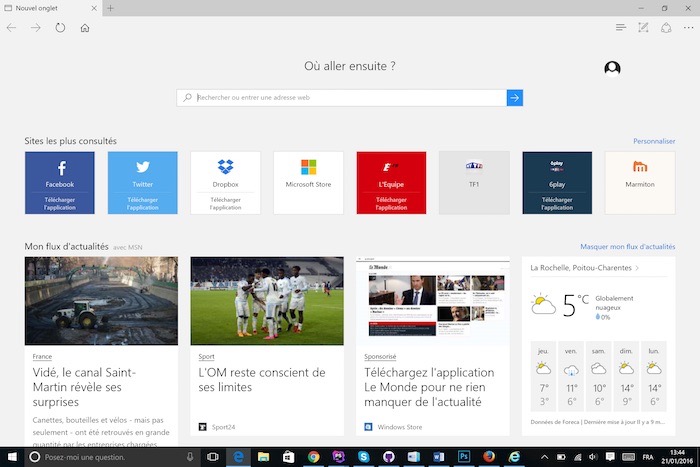This screenshot has width=700, height=467.
Task: Open the Task View taskbar icon
Action: point(212,457)
